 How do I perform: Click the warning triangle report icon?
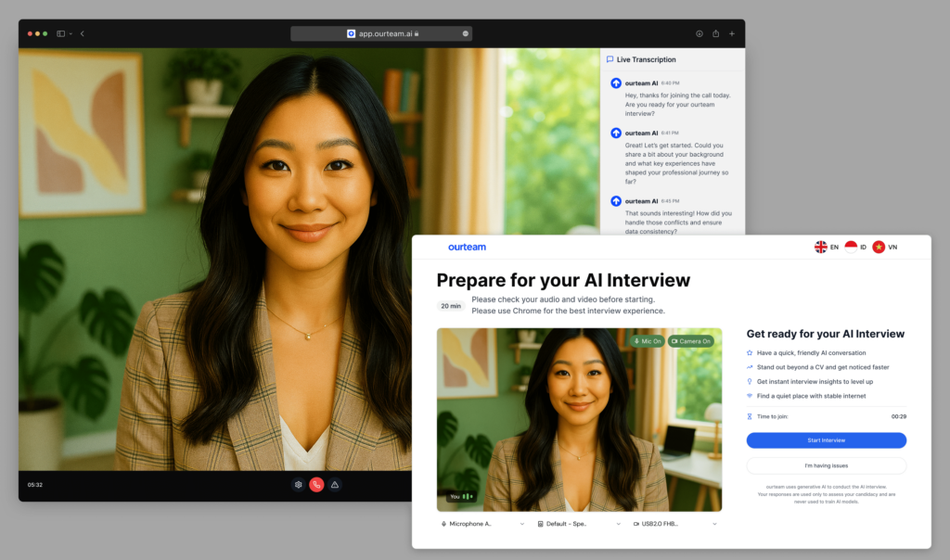coord(335,484)
